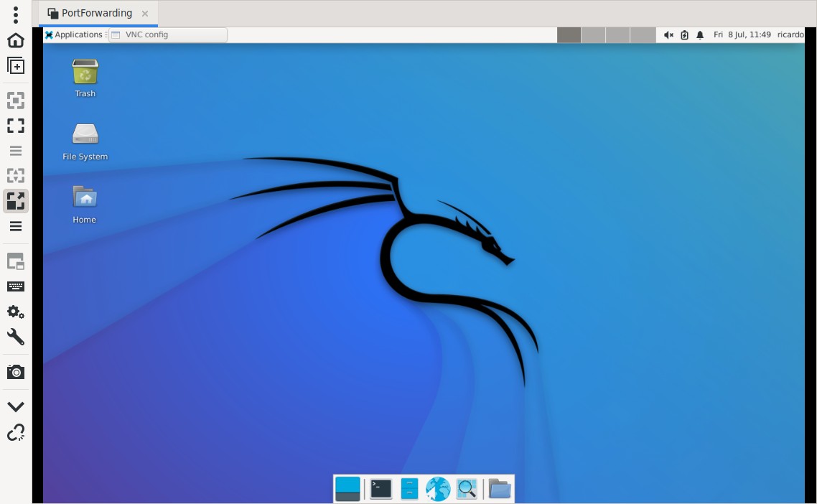Select the Home folder desktop icon
Screen dimensions: 817x504
pyautogui.click(x=85, y=205)
